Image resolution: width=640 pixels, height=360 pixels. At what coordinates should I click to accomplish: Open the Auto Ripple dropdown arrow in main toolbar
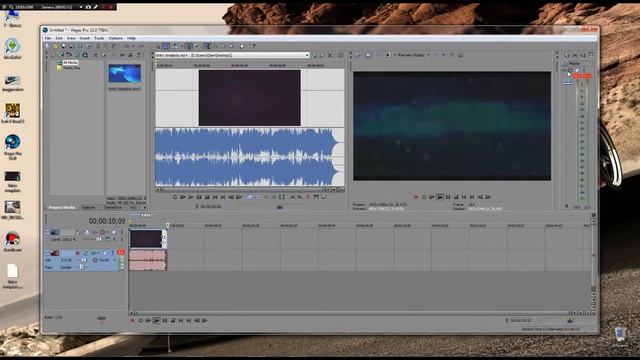181,47
